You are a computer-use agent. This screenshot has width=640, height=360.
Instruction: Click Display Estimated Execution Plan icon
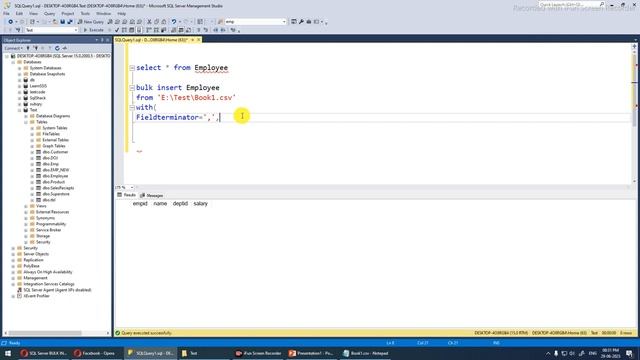coord(124,30)
